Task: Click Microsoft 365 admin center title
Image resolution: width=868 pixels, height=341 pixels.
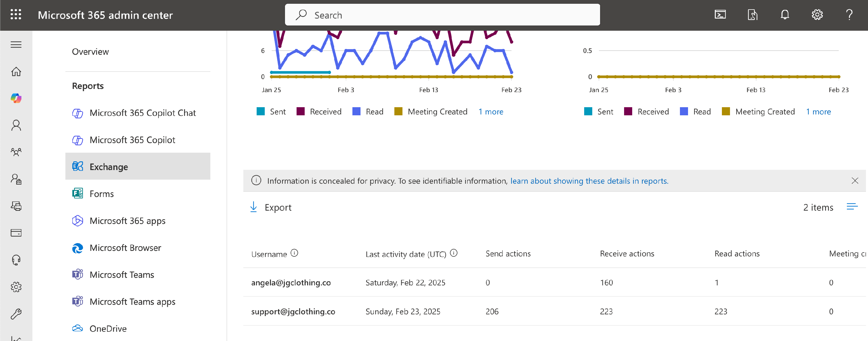Action: pos(105,15)
